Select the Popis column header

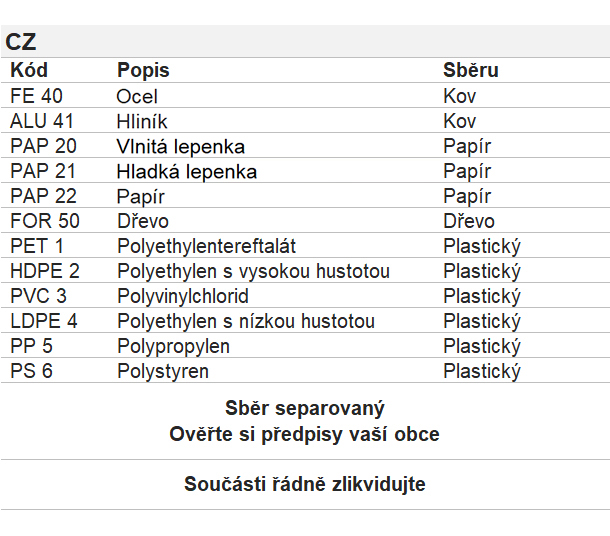[x=143, y=71]
